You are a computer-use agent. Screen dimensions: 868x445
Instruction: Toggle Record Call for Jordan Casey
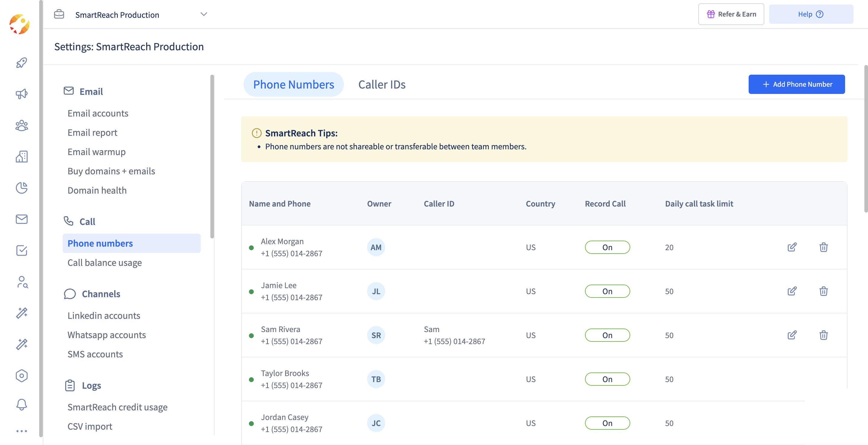607,423
